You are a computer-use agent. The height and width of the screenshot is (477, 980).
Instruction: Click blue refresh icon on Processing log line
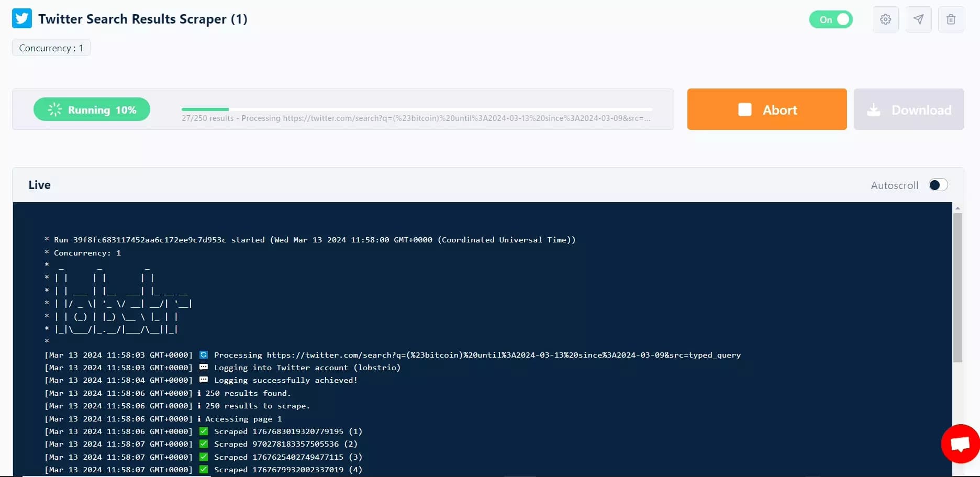[204, 355]
